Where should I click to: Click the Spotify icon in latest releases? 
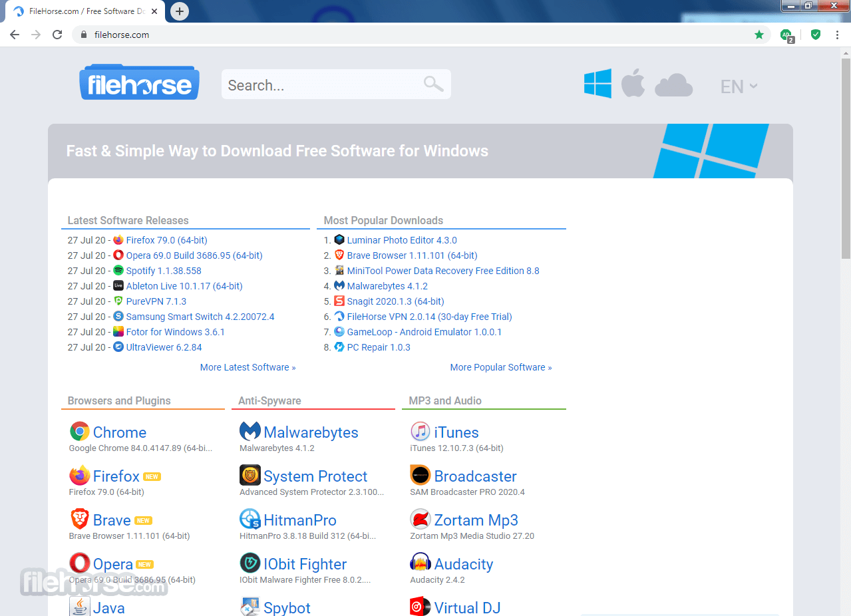coord(118,271)
